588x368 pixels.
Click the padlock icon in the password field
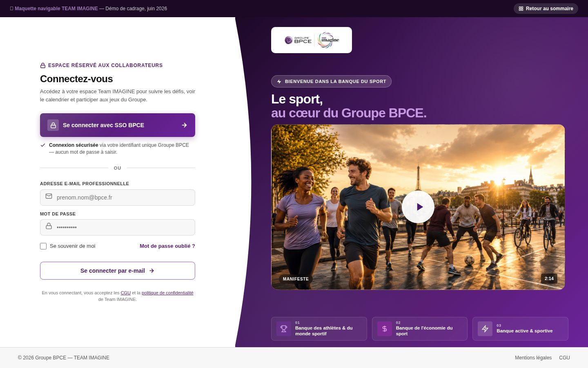click(x=49, y=226)
